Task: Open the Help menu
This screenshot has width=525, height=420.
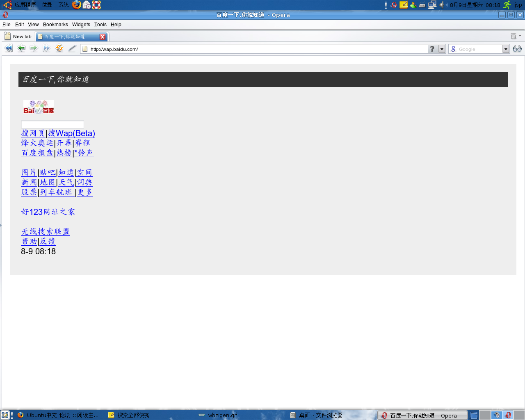Action: [116, 25]
